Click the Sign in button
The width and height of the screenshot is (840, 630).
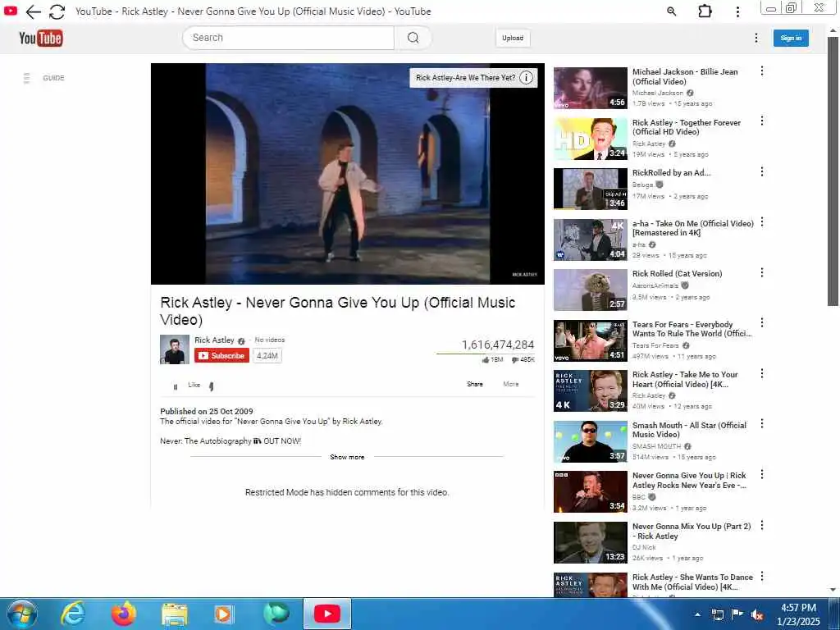pos(791,38)
